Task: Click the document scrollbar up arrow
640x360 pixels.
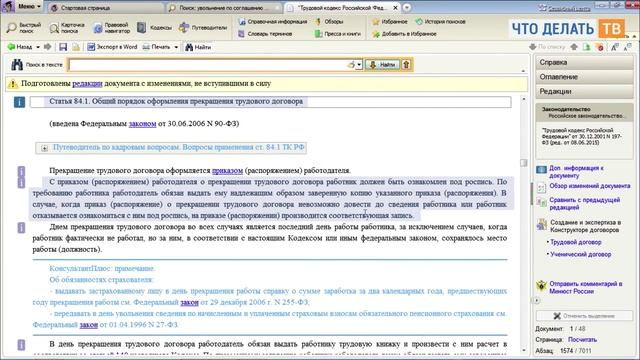Action: 524,99
